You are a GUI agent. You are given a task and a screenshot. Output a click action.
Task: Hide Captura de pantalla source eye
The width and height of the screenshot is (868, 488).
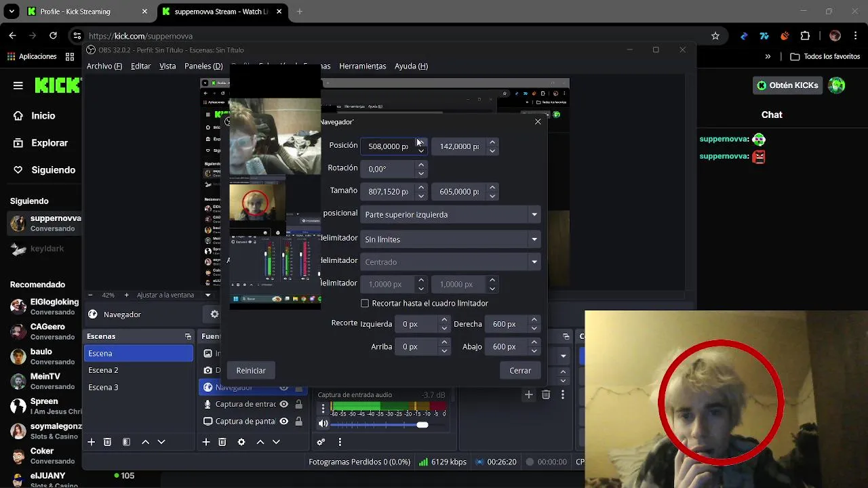[x=283, y=421]
